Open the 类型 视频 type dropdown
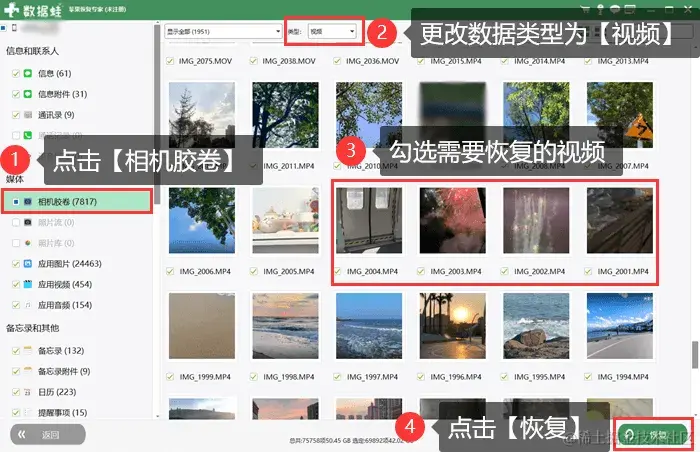 [x=332, y=31]
